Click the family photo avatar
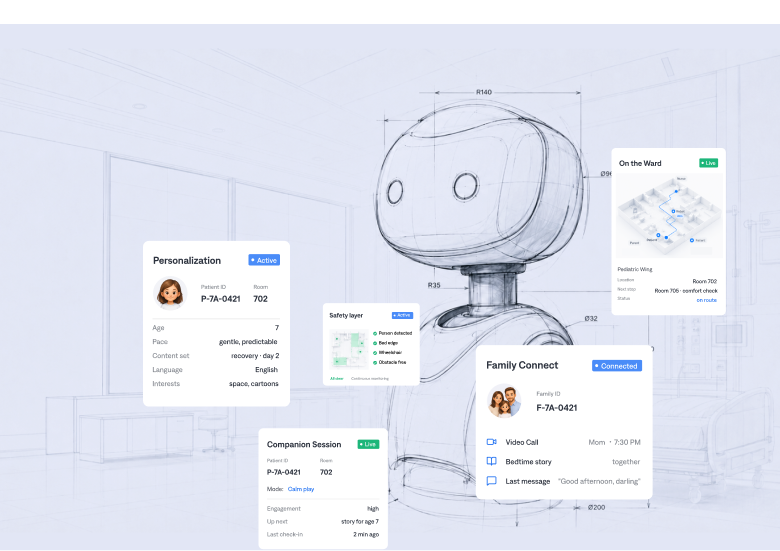This screenshot has height=551, width=780. [504, 400]
